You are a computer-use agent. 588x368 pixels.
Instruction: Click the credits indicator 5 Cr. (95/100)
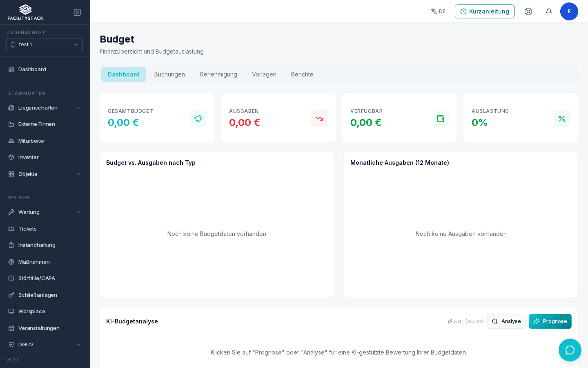(x=465, y=321)
